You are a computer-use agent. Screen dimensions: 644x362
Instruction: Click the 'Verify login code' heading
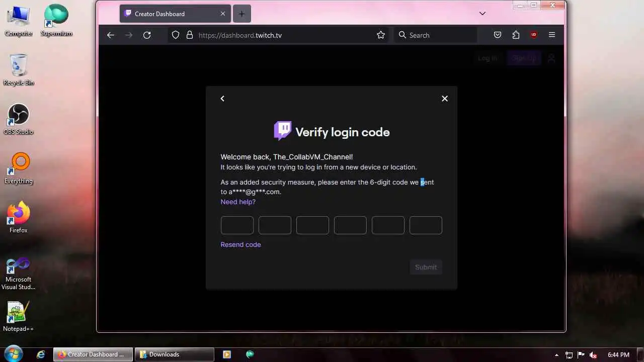coord(343,132)
